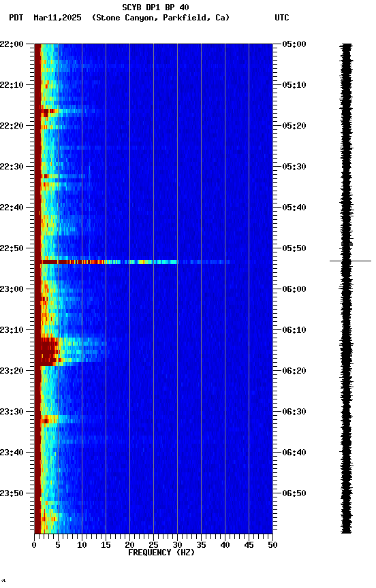Screen dimensions: 376x588
Task: Click the title text 'SCYB DP1 BP 40'
Action: 155,7
